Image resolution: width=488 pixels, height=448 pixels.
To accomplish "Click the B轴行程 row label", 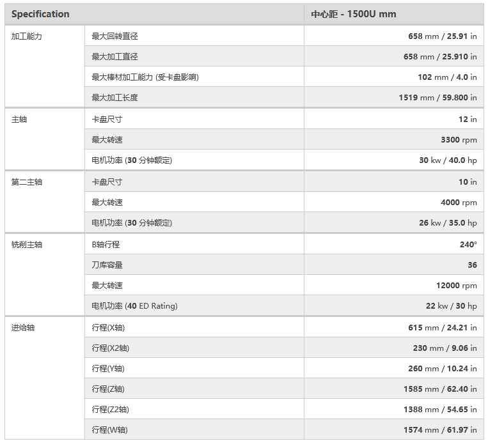I will pos(106,245).
